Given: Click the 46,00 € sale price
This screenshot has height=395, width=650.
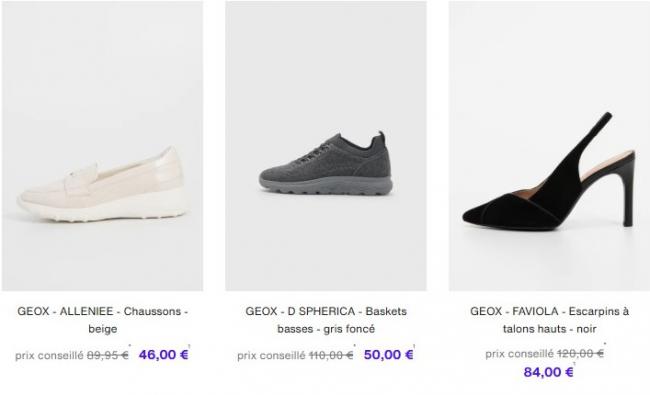Looking at the screenshot, I should pos(163,355).
